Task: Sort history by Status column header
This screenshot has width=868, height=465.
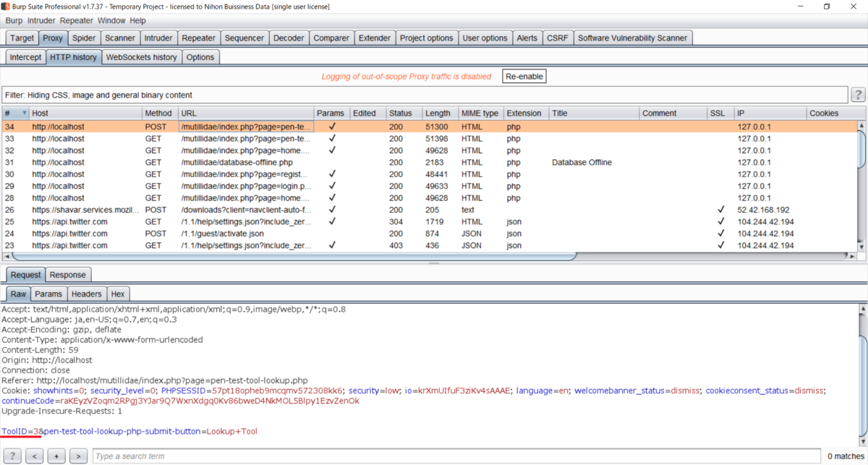Action: [x=404, y=114]
